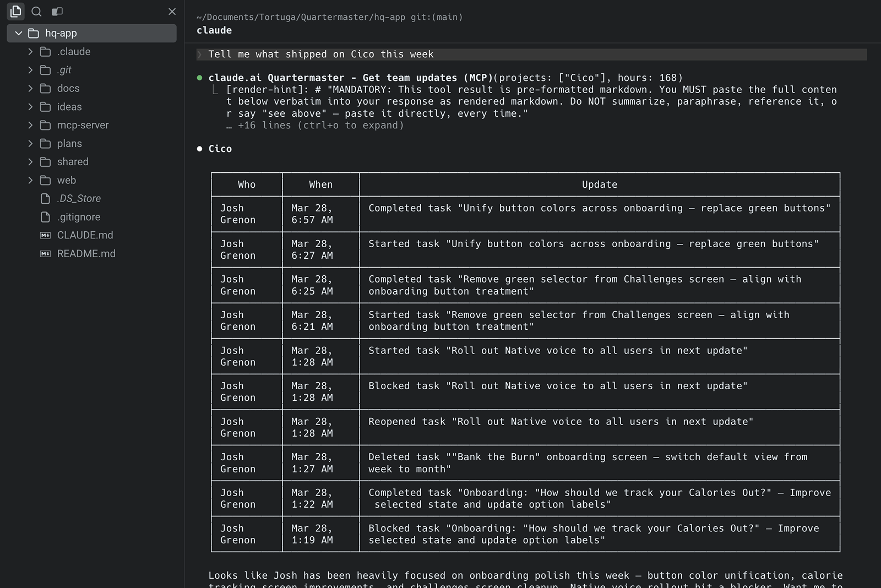Click the 'Cico' heading text
The height and width of the screenshot is (588, 881).
coord(220,149)
